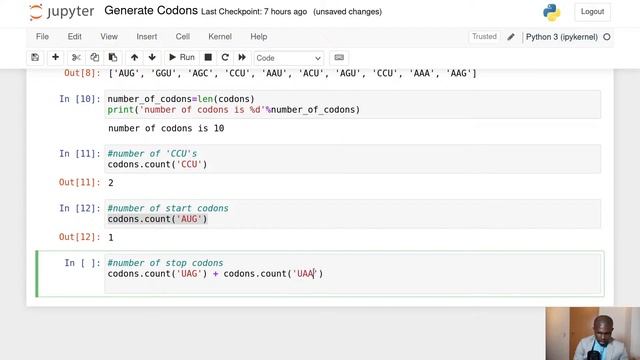Click Python 3 (ipykernel) kernel name
This screenshot has width=640, height=360.
(x=562, y=37)
